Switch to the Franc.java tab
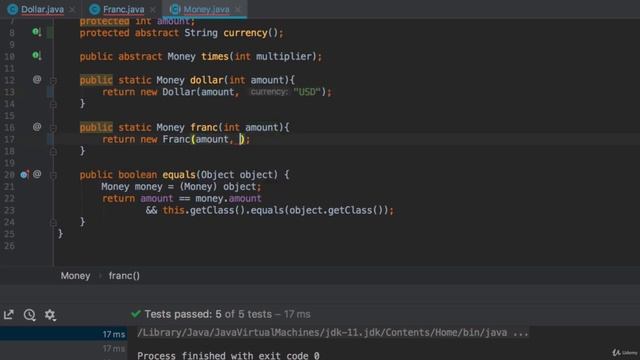 tap(123, 9)
